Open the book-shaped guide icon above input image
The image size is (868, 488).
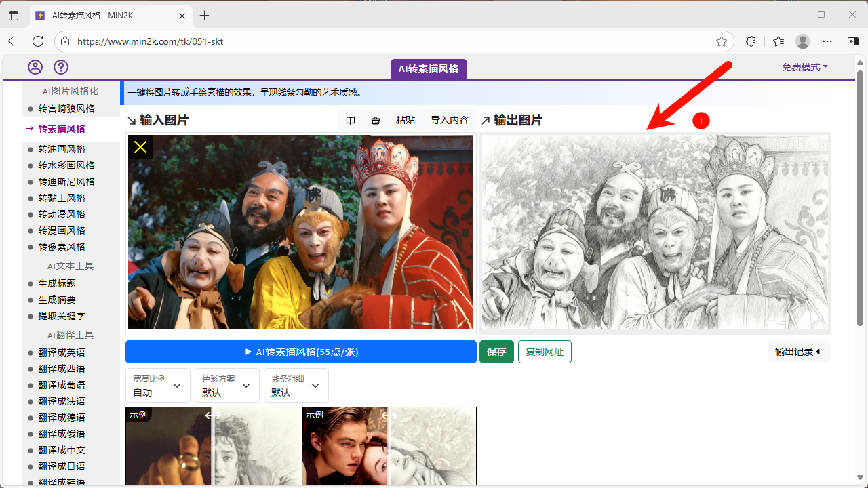click(351, 120)
